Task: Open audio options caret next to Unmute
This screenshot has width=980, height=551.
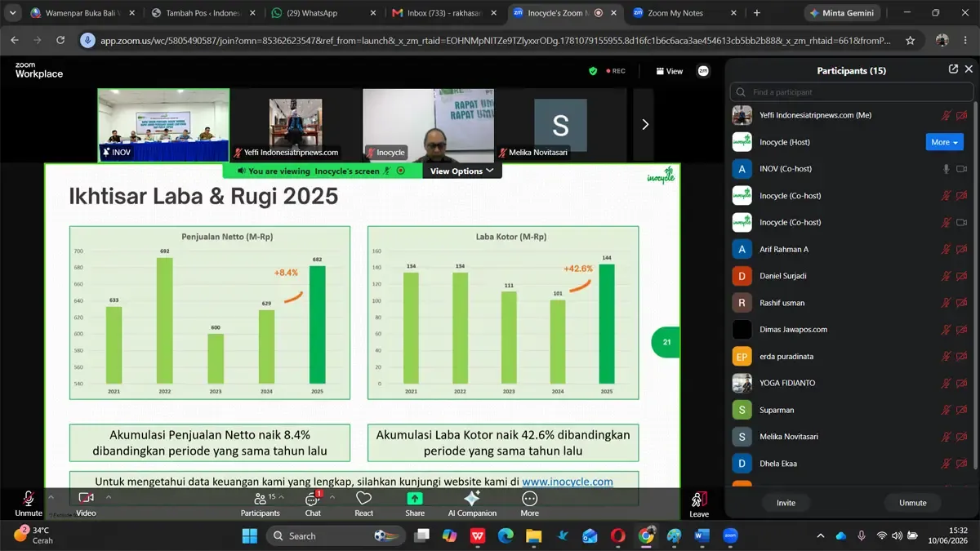Action: click(51, 496)
